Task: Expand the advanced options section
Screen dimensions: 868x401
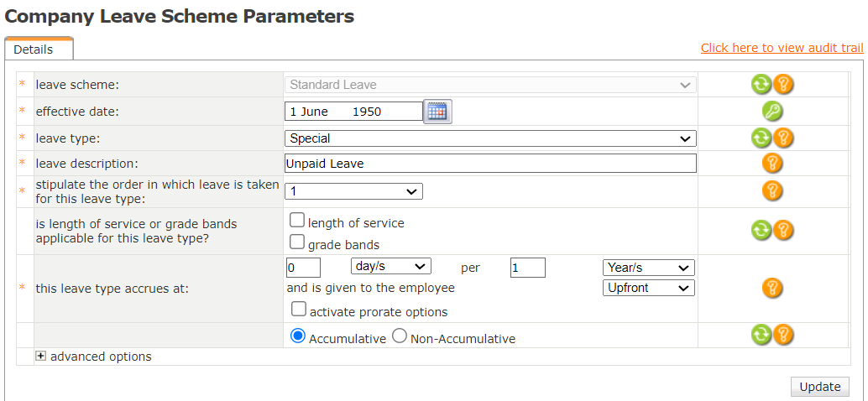Action: pyautogui.click(x=40, y=357)
